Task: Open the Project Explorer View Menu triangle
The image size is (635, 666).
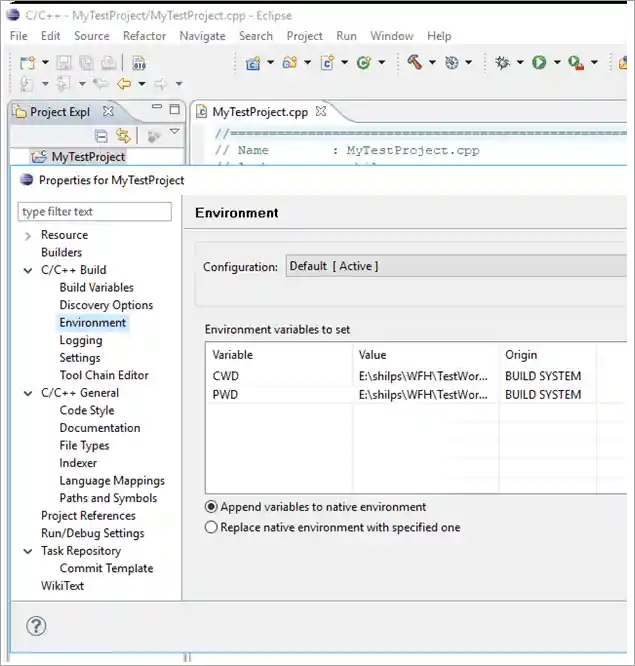Action: click(175, 131)
